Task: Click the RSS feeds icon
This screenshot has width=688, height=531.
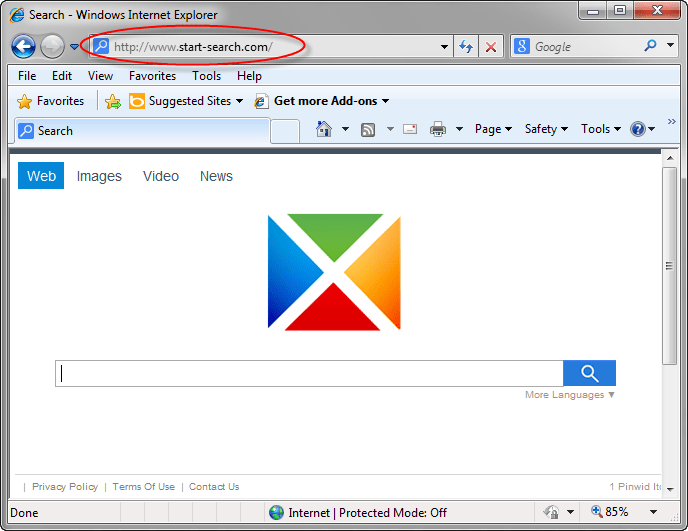Action: coord(368,130)
